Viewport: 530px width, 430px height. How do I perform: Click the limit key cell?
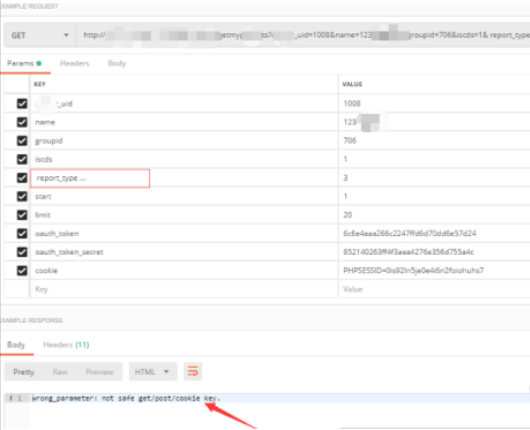coord(184,215)
